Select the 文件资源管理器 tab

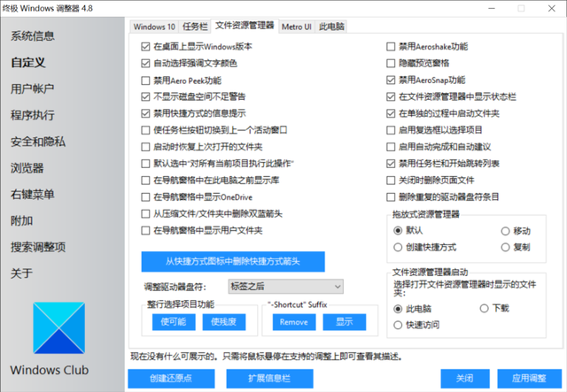[x=245, y=26]
